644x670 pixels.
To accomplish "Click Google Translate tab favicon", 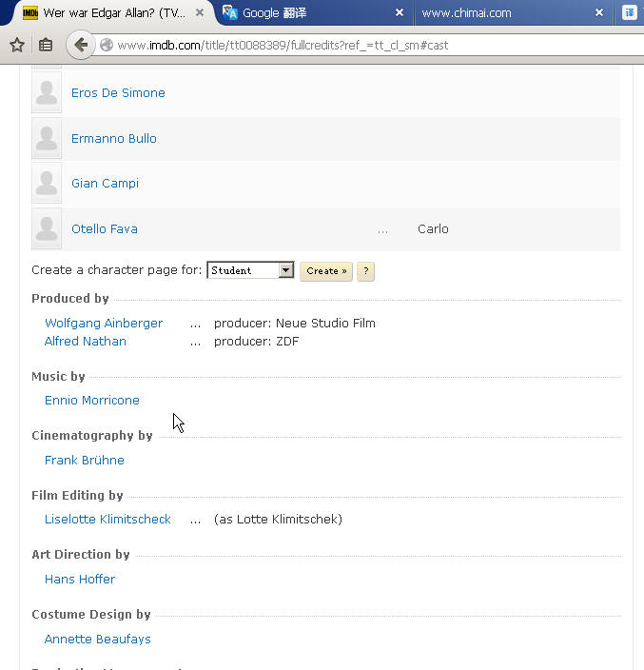I will 230,12.
